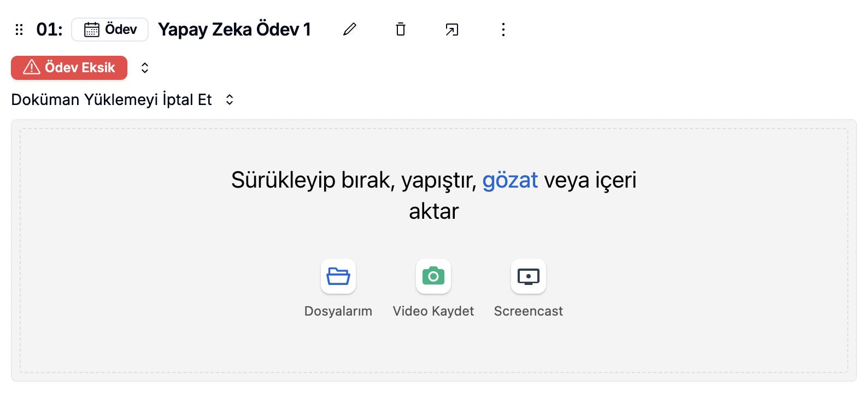Click the Screencast monitor icon
The width and height of the screenshot is (868, 396).
click(x=529, y=276)
